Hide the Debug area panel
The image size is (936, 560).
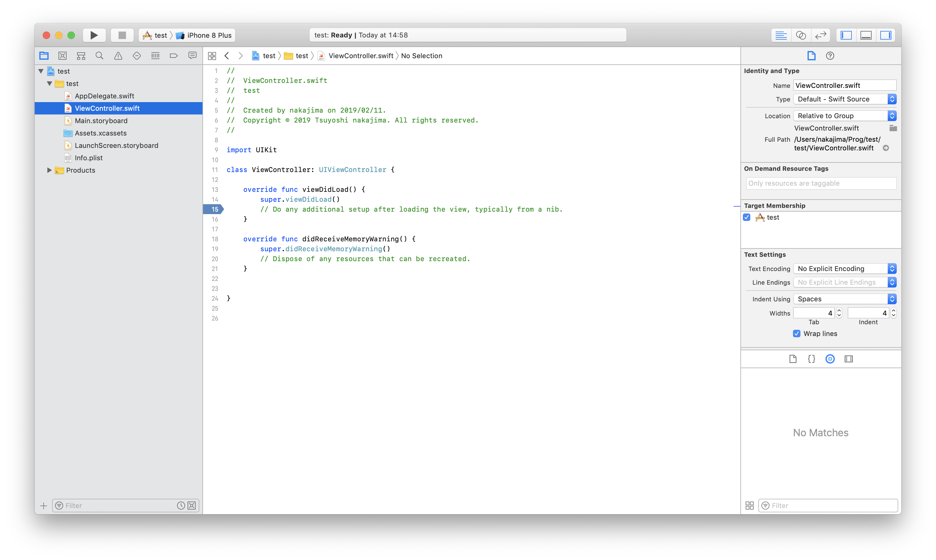[x=866, y=35]
